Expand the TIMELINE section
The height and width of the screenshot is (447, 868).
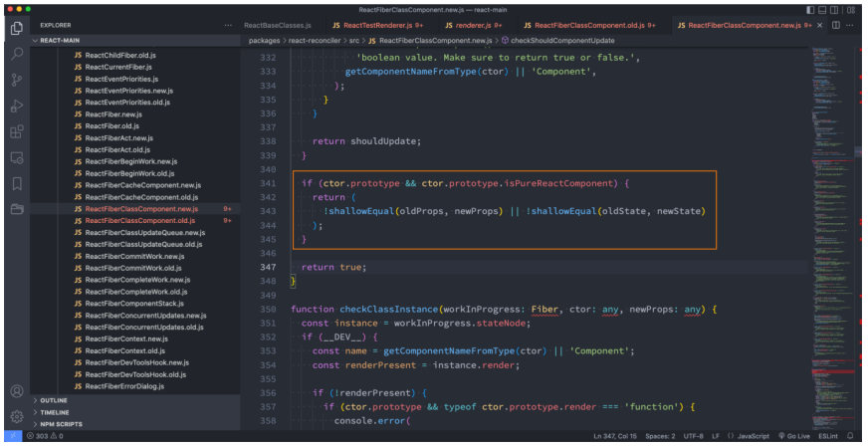(x=55, y=412)
